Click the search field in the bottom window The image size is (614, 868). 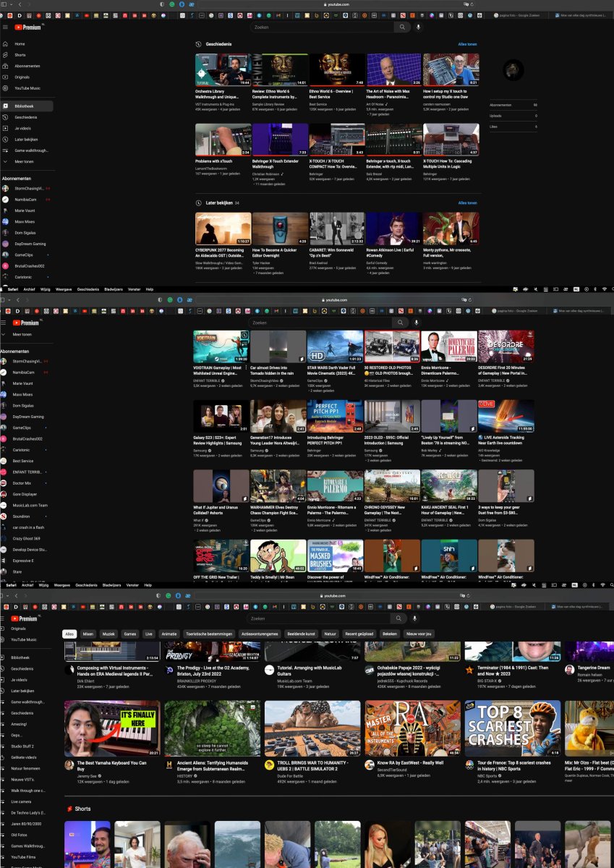tap(319, 618)
